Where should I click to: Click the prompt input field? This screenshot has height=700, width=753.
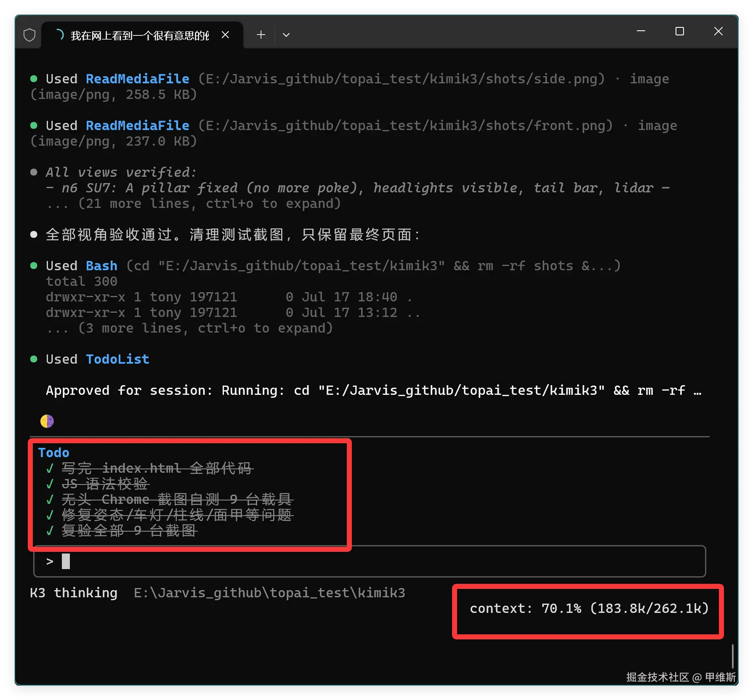tap(370, 562)
